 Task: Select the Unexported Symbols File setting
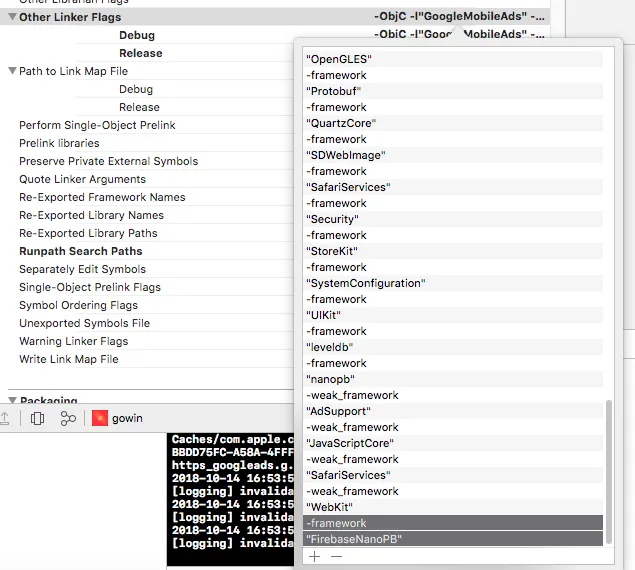coord(84,323)
